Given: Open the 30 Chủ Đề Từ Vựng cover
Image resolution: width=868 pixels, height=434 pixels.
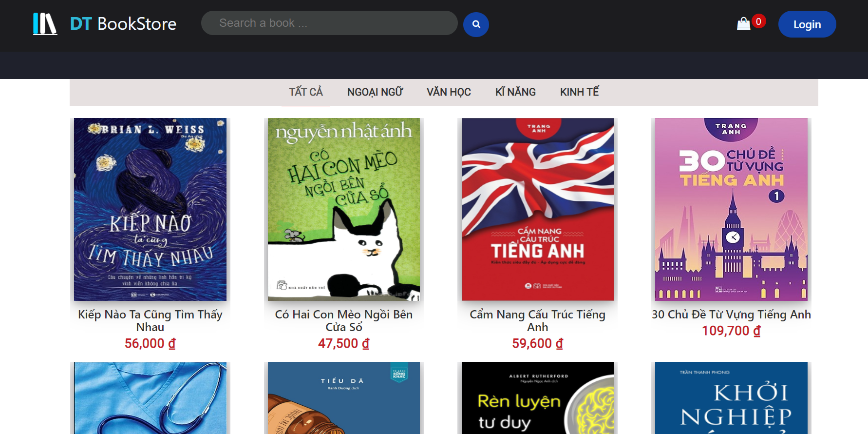Looking at the screenshot, I should point(731,209).
